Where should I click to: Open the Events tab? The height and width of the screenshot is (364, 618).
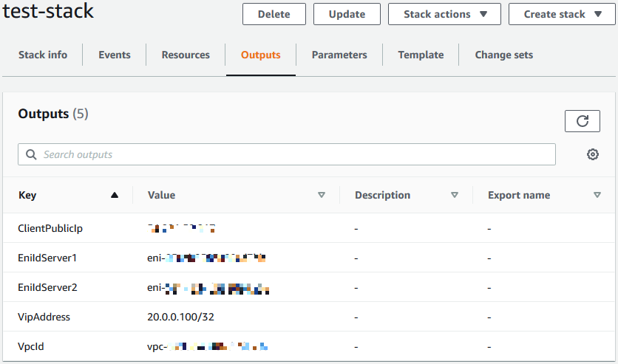tap(115, 55)
